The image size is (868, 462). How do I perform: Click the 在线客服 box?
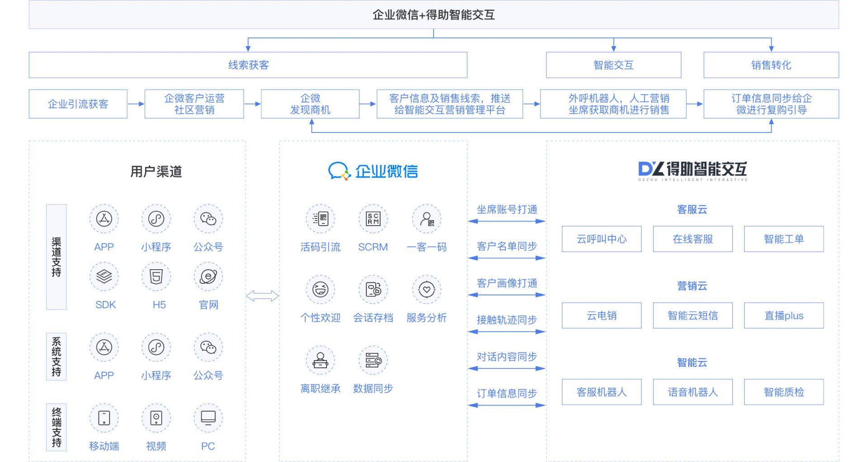click(x=693, y=239)
